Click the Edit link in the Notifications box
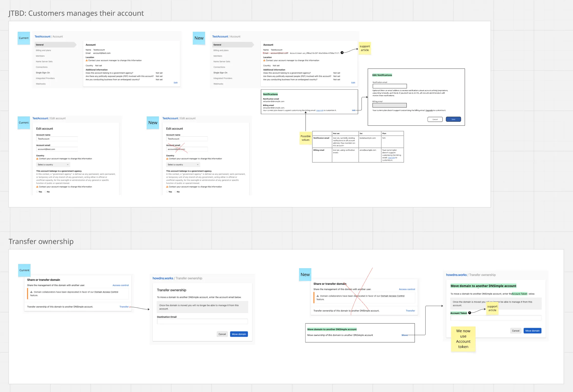This screenshot has height=392, width=573. 354,110
